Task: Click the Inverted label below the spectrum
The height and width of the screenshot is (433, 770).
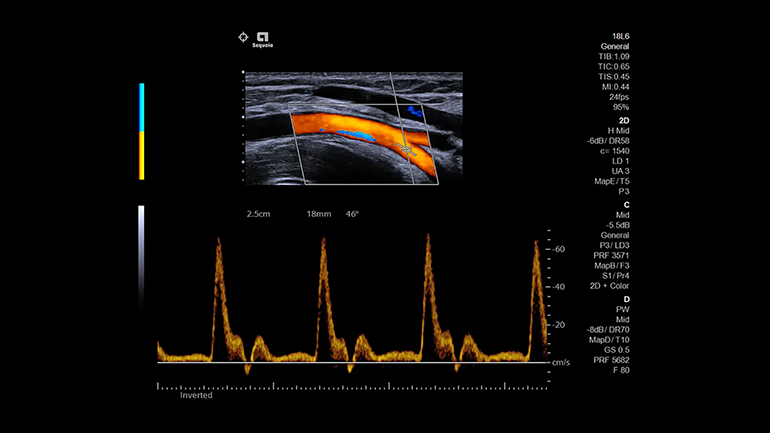Action: coord(195,395)
